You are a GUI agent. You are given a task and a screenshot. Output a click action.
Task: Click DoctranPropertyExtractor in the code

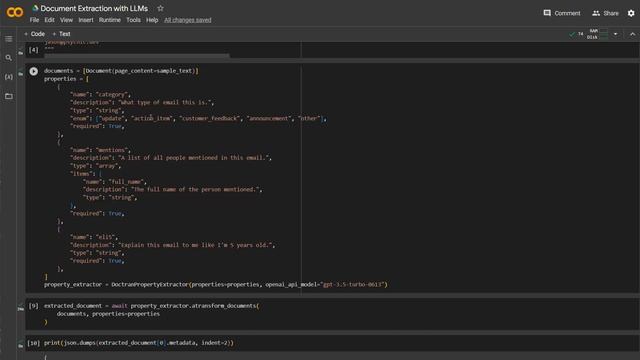(x=150, y=284)
